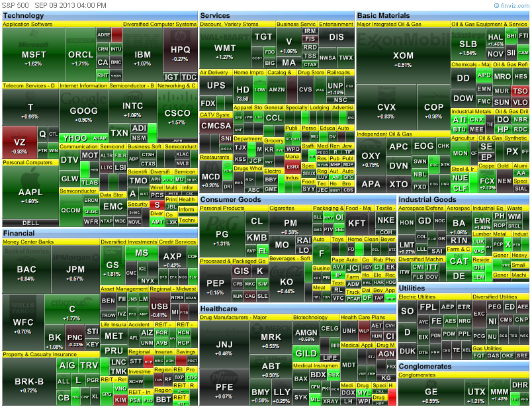Click the WFC Wells Fargo tile
The image size is (532, 409).
[23, 323]
